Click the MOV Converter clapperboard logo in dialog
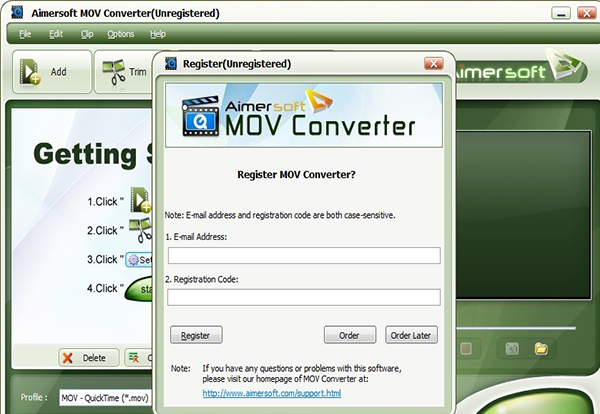The height and width of the screenshot is (414, 600). tap(201, 116)
